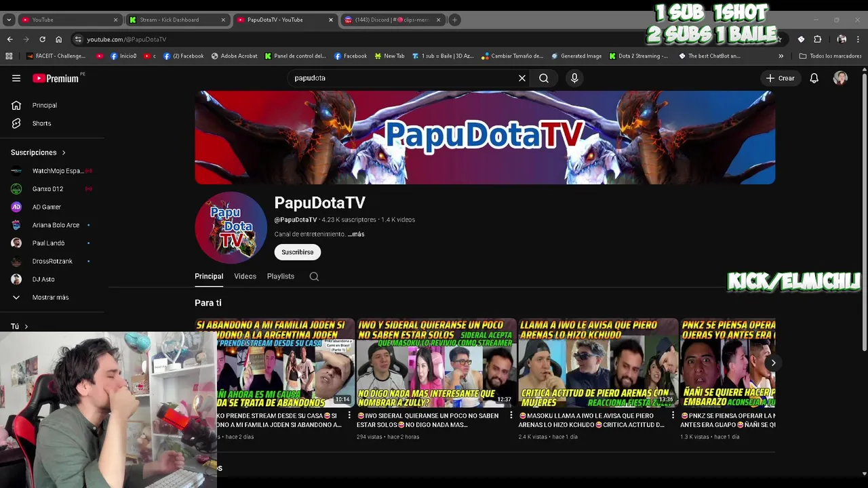
Task: Open the YouTube hamburger guide menu
Action: tap(16, 78)
